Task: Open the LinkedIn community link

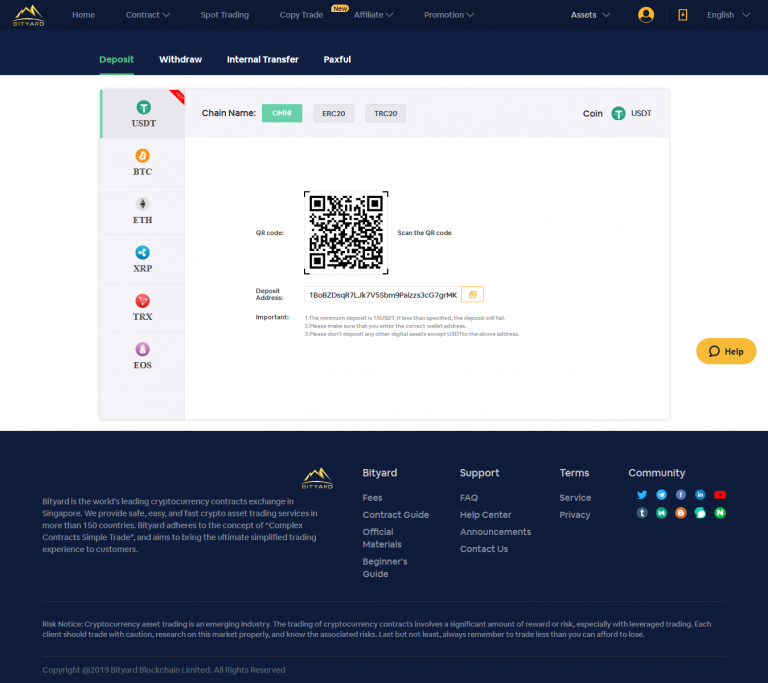Action: [700, 494]
